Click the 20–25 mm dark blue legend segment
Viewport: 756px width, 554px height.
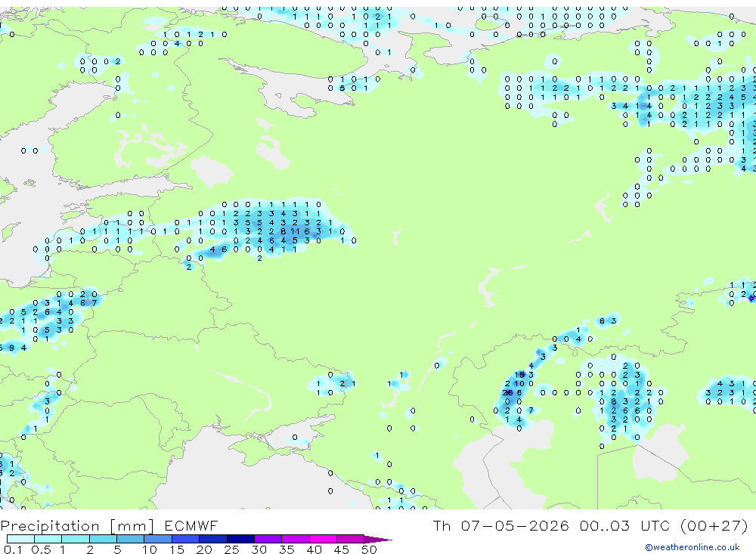click(x=212, y=539)
